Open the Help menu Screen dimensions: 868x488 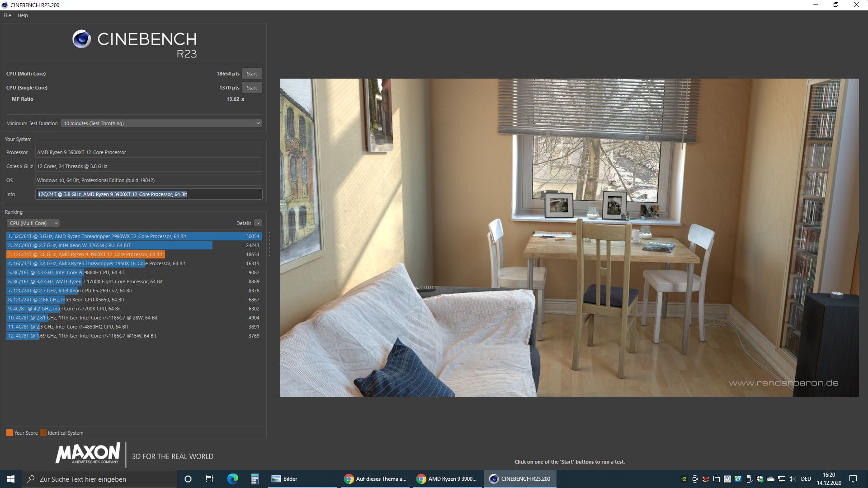(x=23, y=15)
